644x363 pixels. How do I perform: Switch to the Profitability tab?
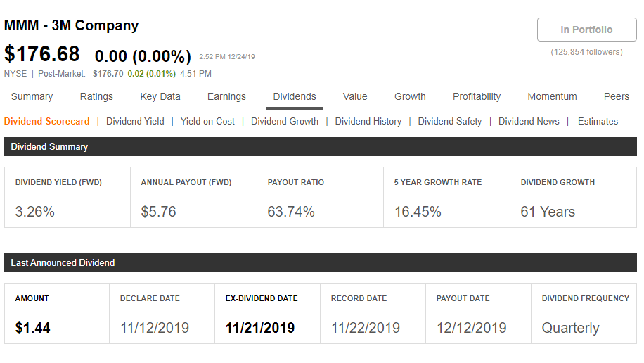point(477,96)
